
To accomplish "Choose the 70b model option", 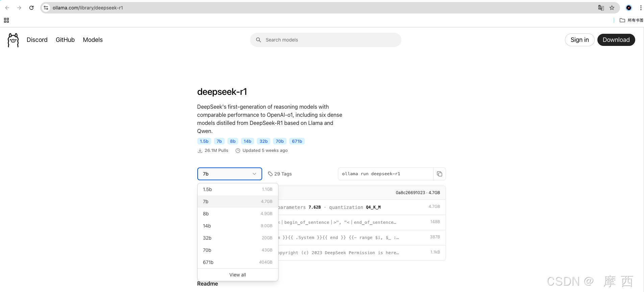I will [x=238, y=250].
